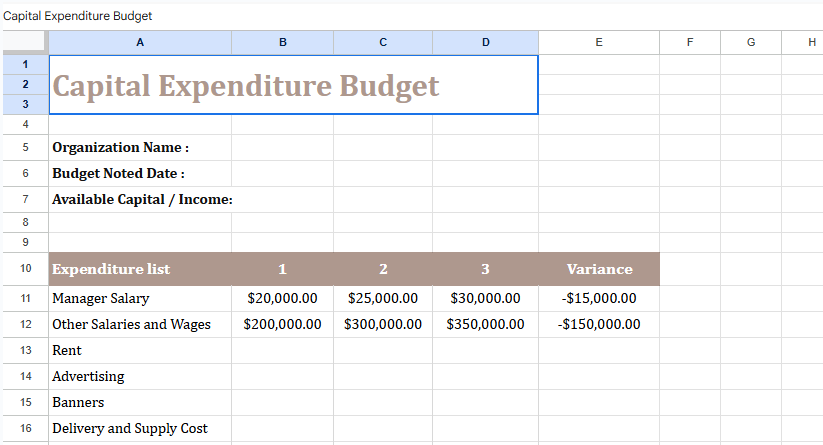
Task: Select the Available Capital / Income cell
Action: pyautogui.click(x=140, y=200)
